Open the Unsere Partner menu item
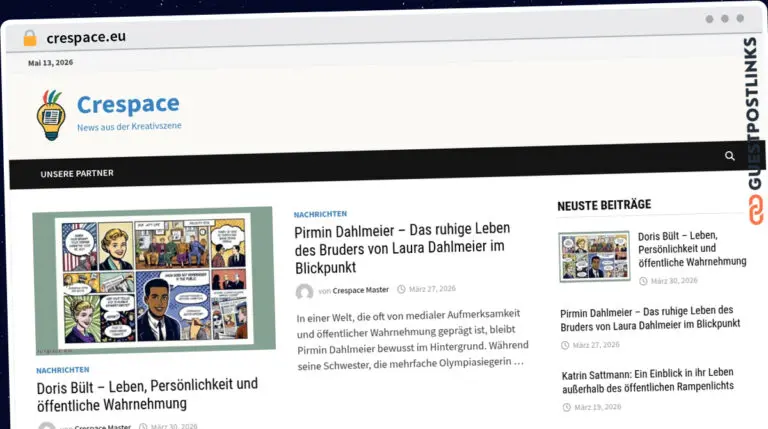Image resolution: width=768 pixels, height=429 pixels. [x=77, y=173]
